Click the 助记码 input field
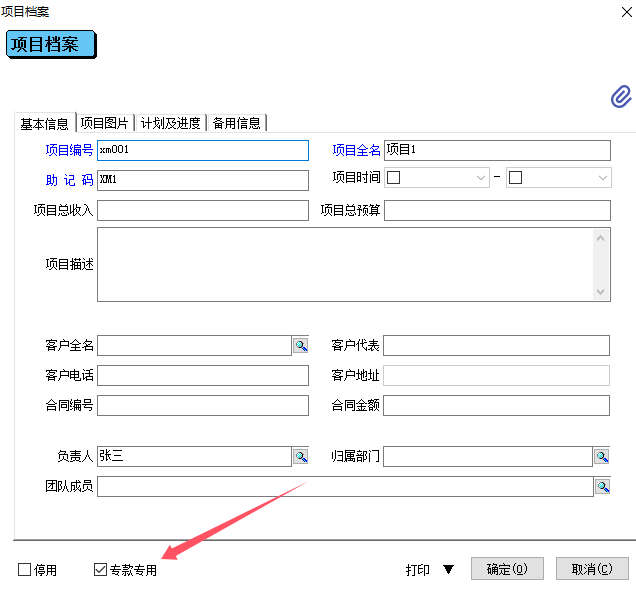The height and width of the screenshot is (593, 636). point(203,180)
